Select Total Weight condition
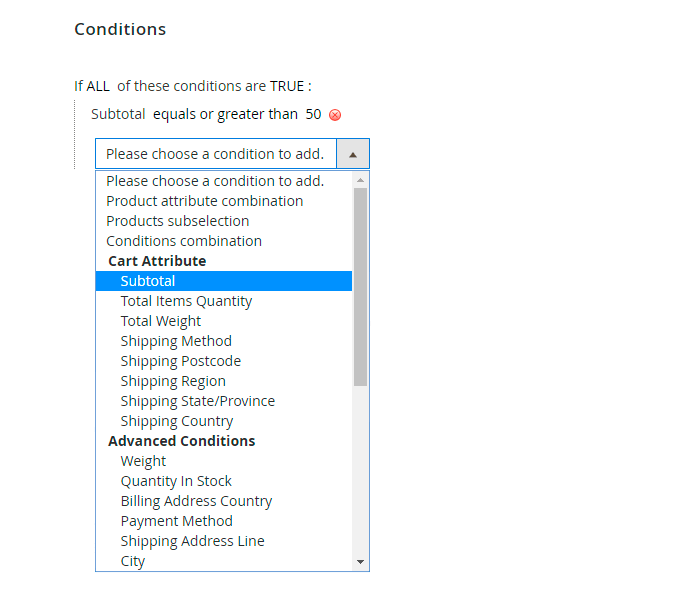 (161, 321)
